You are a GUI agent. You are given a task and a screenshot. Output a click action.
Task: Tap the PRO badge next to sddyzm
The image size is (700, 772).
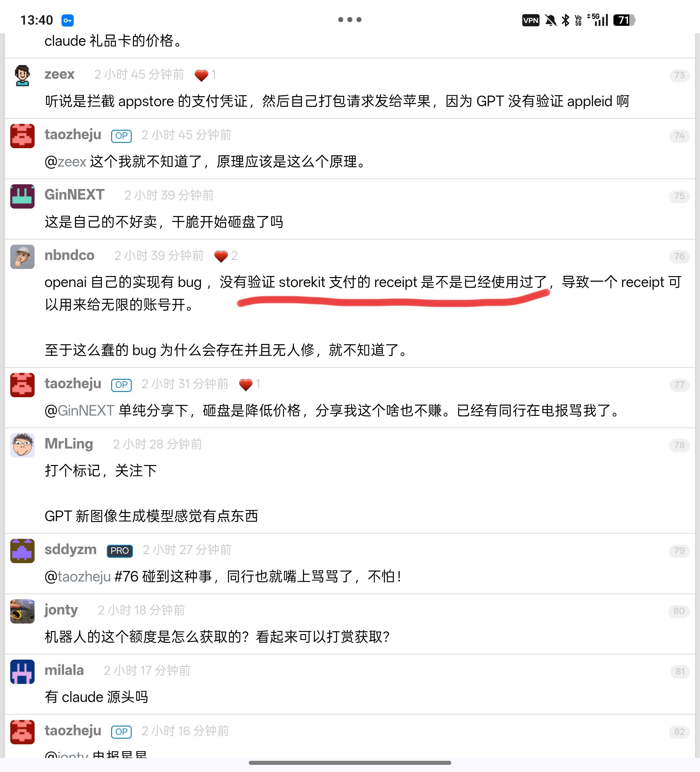[x=120, y=551]
